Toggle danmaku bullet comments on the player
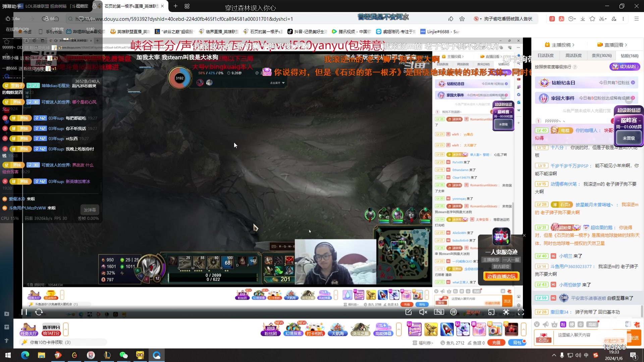 [x=453, y=312]
